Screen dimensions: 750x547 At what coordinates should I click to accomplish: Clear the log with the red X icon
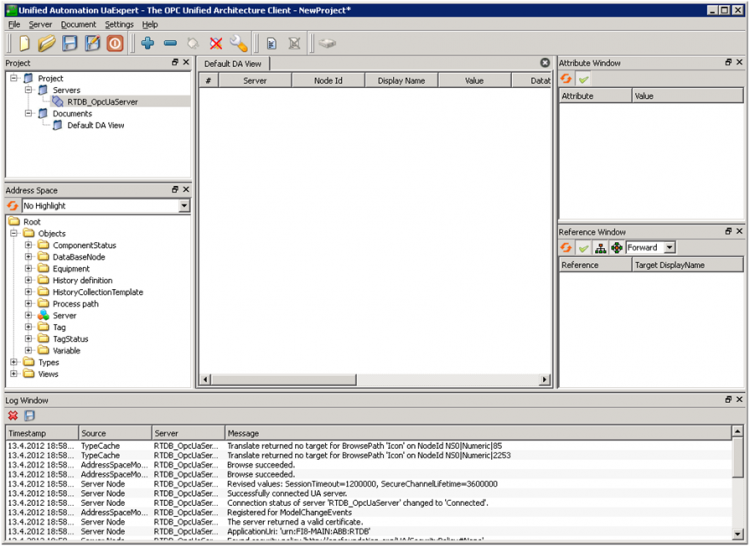point(13,415)
